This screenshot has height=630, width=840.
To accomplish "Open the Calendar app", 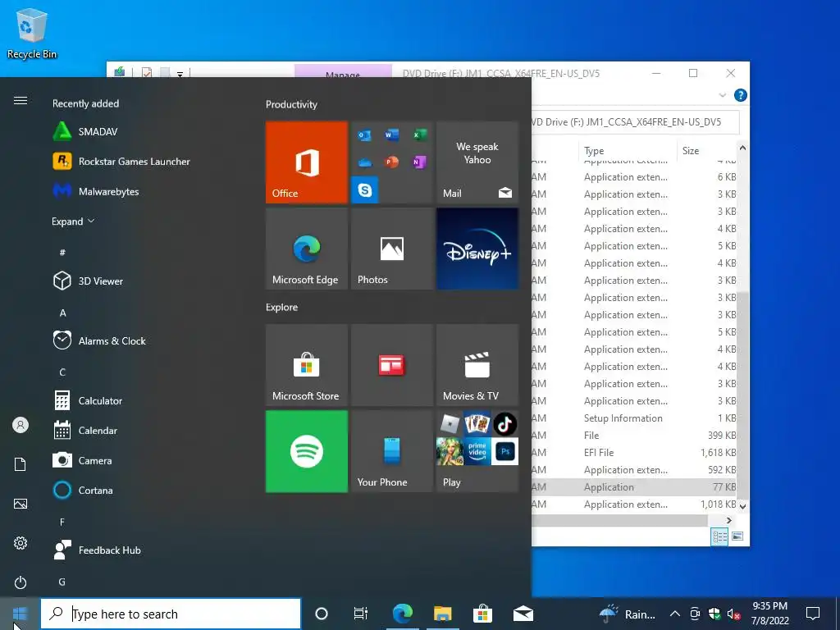I will tap(85, 430).
